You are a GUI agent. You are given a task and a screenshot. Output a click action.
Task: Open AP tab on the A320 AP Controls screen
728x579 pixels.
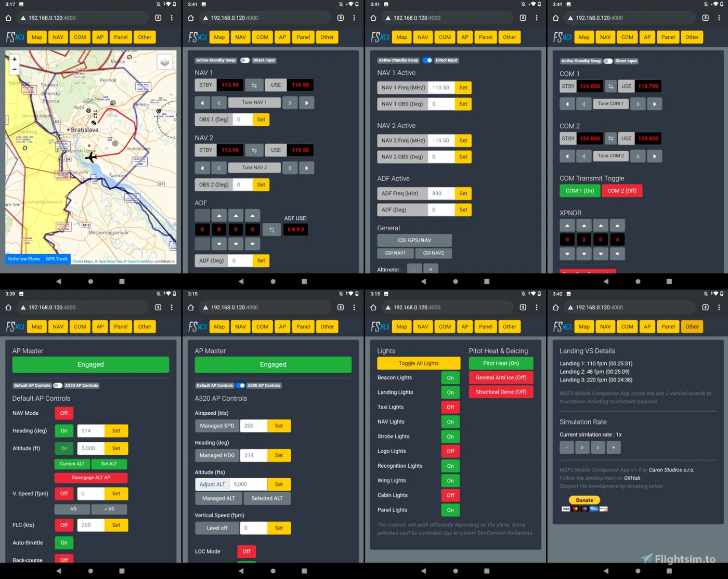tap(282, 327)
